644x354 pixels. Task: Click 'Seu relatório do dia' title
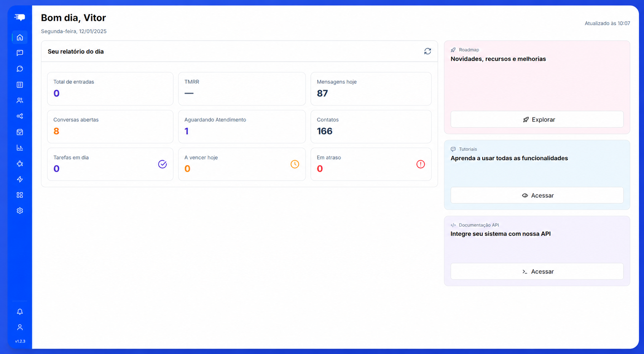point(76,51)
